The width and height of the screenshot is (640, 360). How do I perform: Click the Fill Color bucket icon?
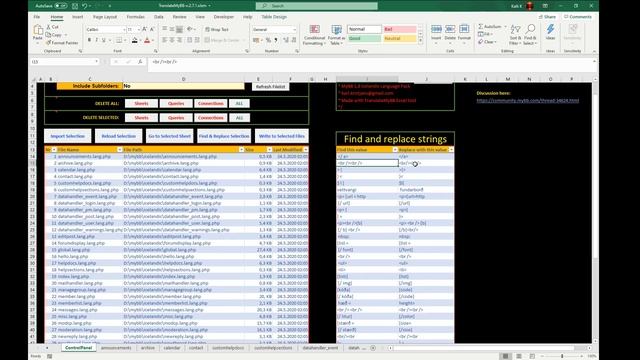[134, 40]
